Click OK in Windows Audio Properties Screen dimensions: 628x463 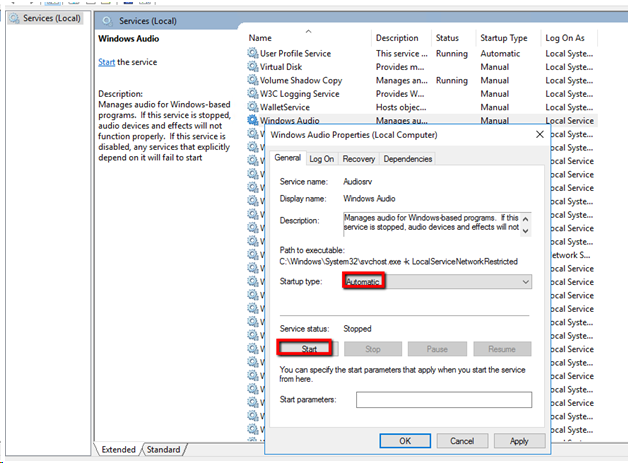coord(405,441)
